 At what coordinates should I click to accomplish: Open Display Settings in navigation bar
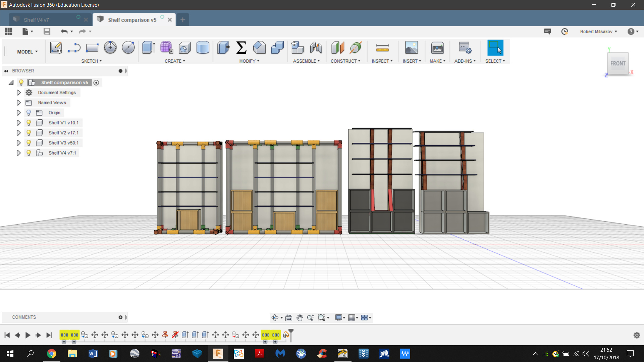coord(340,317)
